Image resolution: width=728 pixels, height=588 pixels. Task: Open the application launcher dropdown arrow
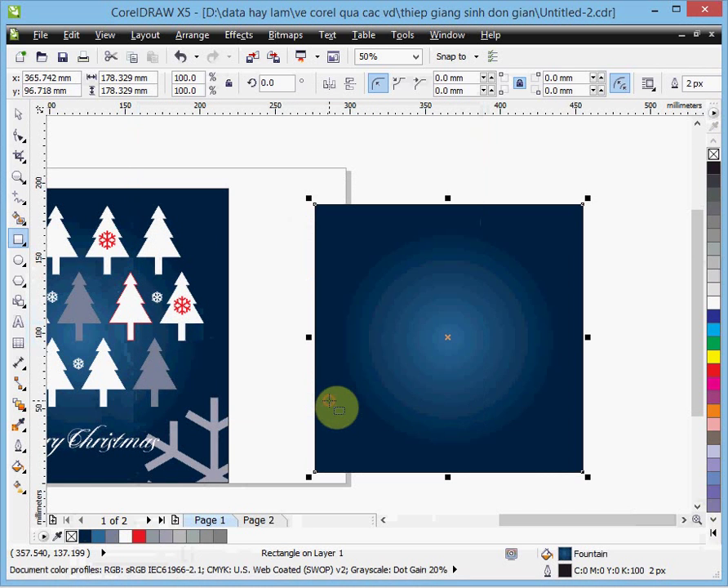[x=317, y=56]
